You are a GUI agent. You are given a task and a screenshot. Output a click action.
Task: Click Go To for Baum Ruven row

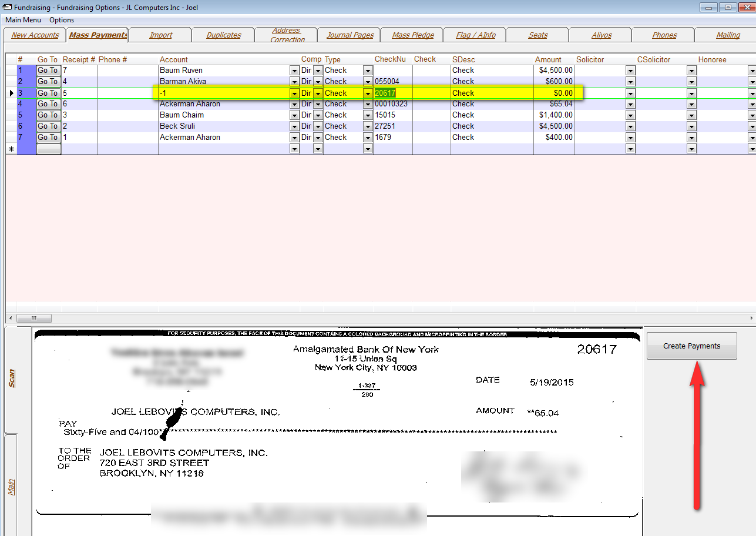48,71
